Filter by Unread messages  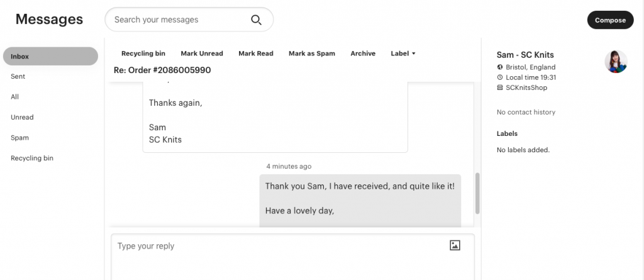pyautogui.click(x=22, y=117)
